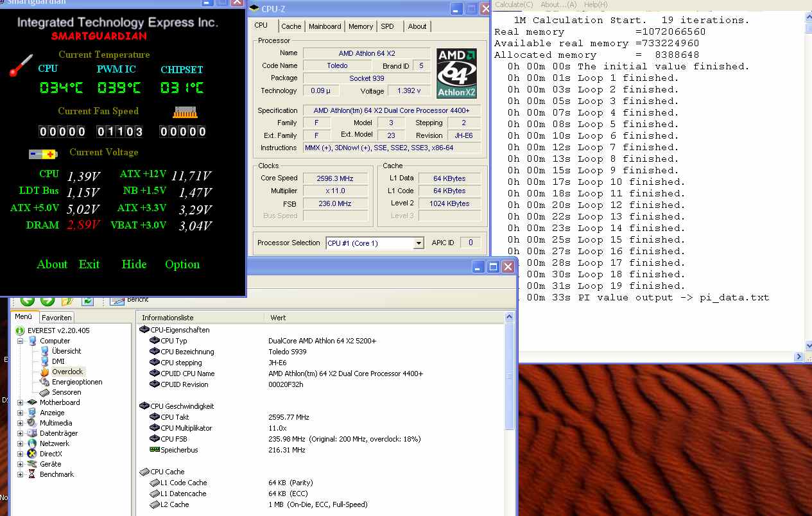This screenshot has height=516, width=812.
Task: Click the red DRAM 2,89V voltage reading
Action: click(x=83, y=225)
